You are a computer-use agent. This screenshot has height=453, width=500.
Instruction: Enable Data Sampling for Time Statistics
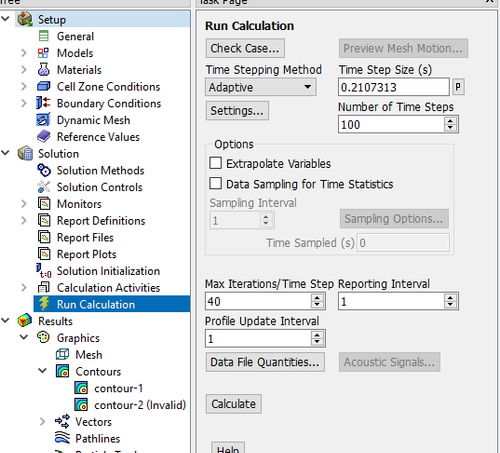click(x=215, y=183)
